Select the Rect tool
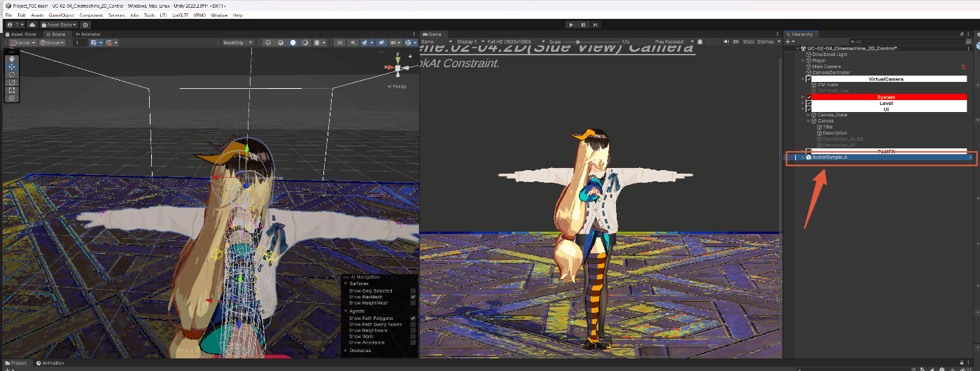This screenshot has height=371, width=980. (x=12, y=90)
